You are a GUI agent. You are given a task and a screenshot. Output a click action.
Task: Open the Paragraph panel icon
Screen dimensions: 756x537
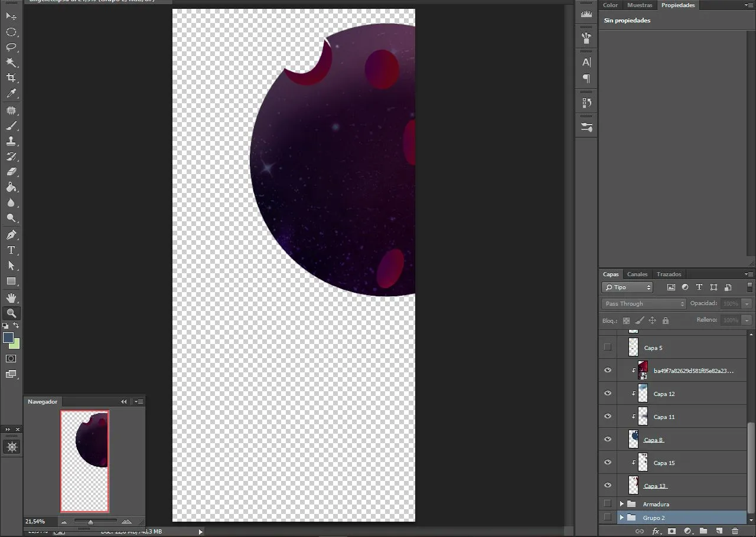(x=586, y=78)
